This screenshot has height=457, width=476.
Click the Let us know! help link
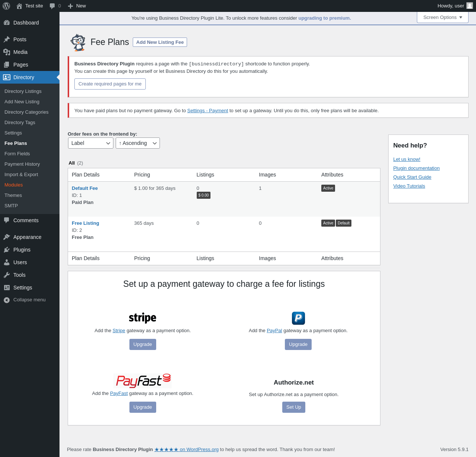[407, 159]
